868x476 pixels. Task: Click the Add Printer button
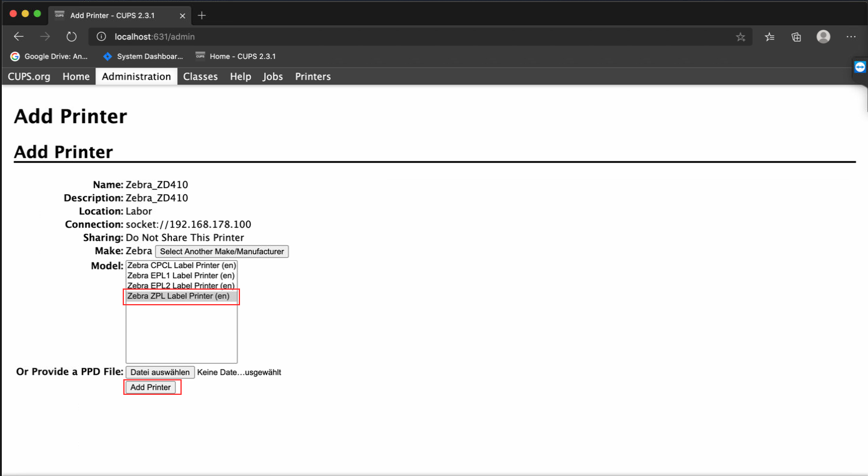(150, 387)
